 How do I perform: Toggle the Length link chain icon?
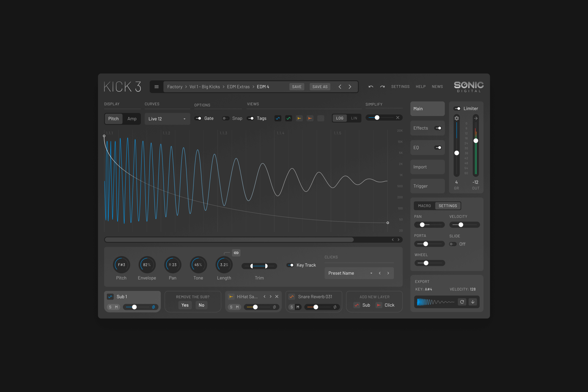(236, 253)
